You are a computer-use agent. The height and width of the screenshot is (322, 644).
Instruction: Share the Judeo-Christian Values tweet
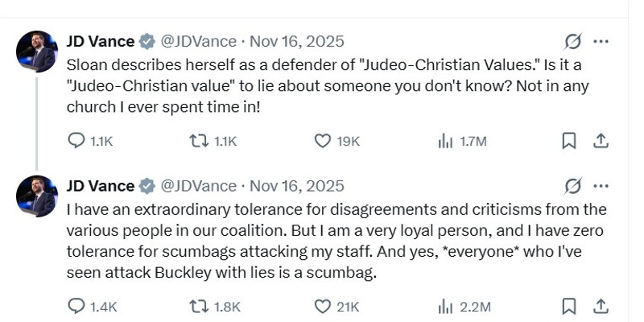click(x=600, y=141)
